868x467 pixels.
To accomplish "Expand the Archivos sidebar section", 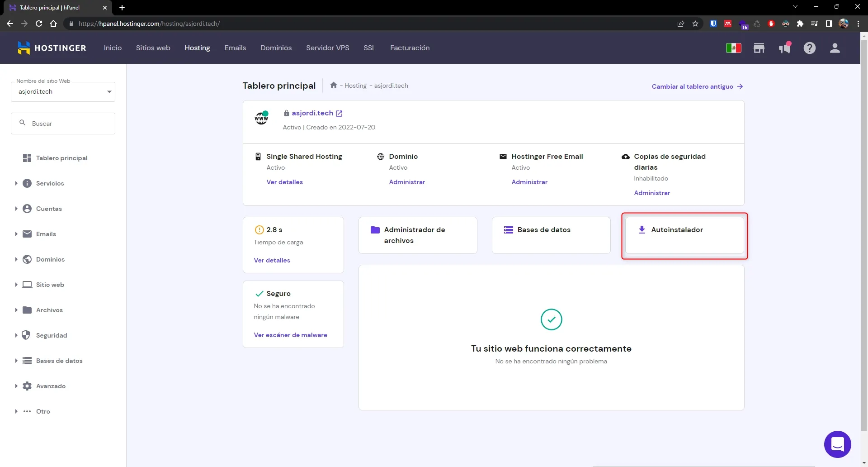I will (x=16, y=310).
